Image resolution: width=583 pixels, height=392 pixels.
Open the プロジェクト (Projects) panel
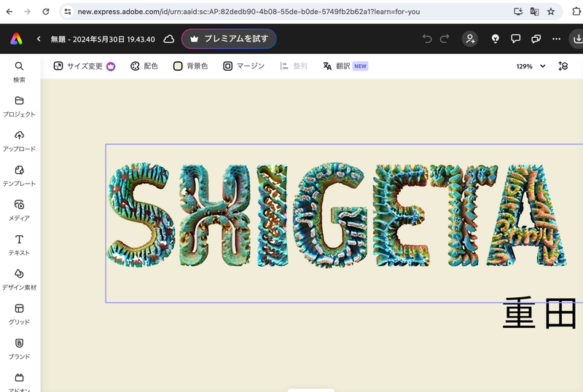coord(20,106)
